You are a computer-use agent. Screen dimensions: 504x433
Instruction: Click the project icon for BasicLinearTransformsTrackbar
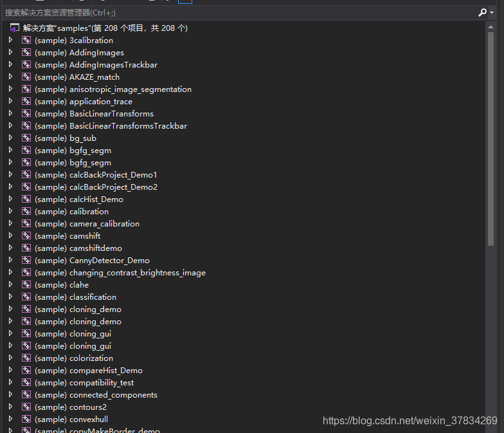[x=26, y=126]
